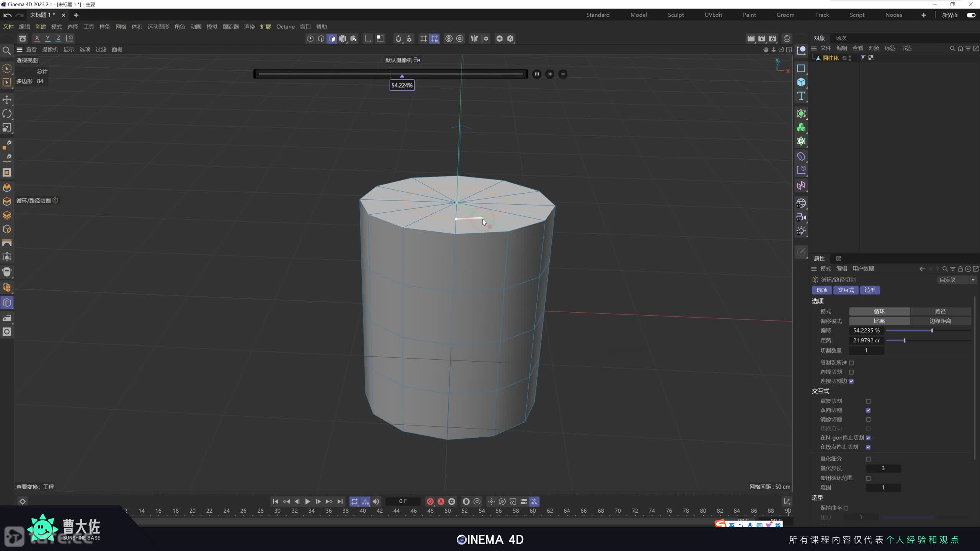Image resolution: width=980 pixels, height=551 pixels.
Task: Select 路径 mode button
Action: click(x=940, y=311)
